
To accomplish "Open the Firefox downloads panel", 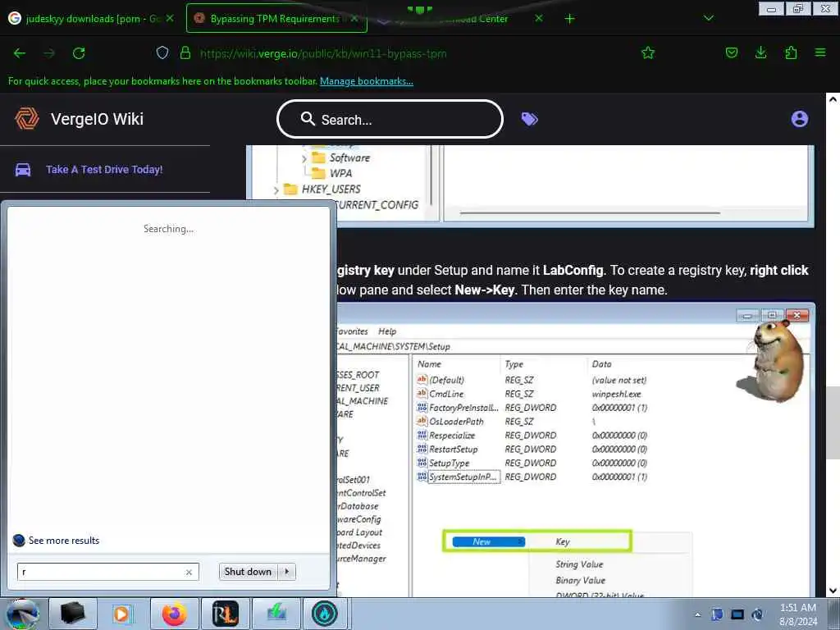I will (760, 52).
